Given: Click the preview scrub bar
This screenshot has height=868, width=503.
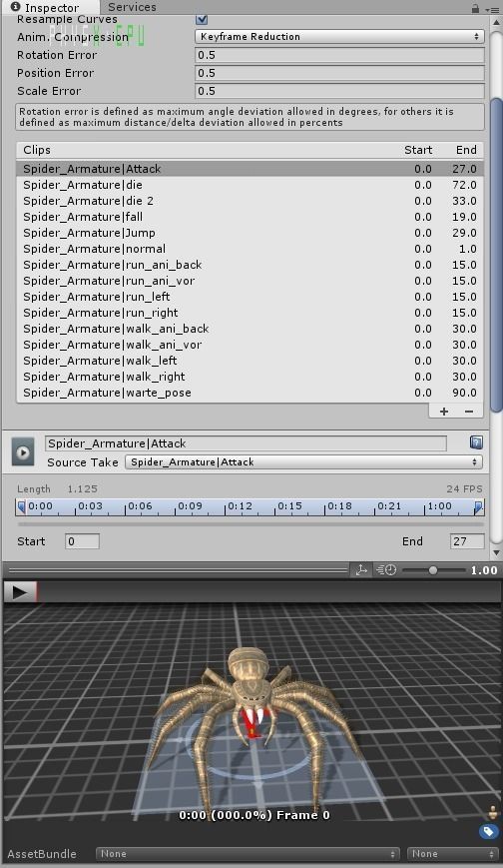Looking at the screenshot, I should tap(268, 592).
